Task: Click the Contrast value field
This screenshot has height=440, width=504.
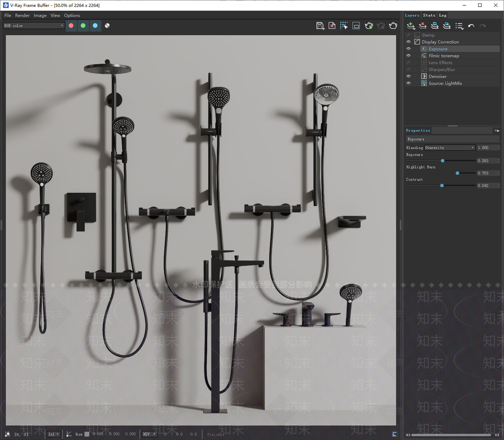Action: point(487,185)
